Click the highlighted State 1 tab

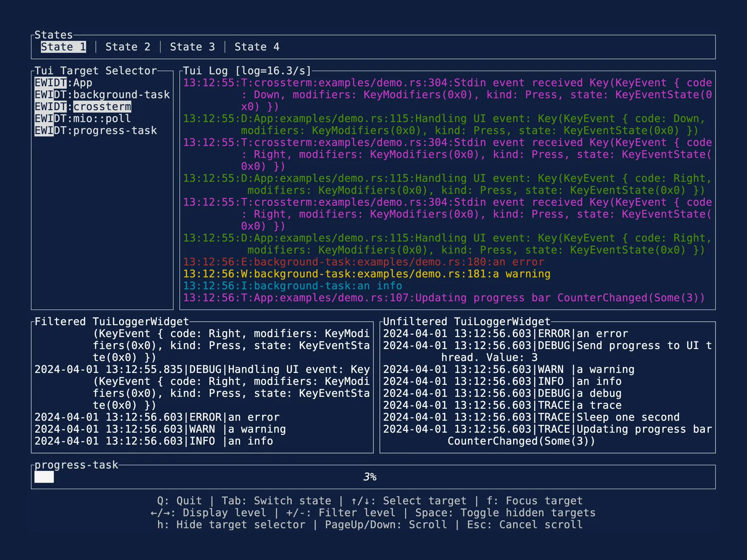[x=63, y=47]
